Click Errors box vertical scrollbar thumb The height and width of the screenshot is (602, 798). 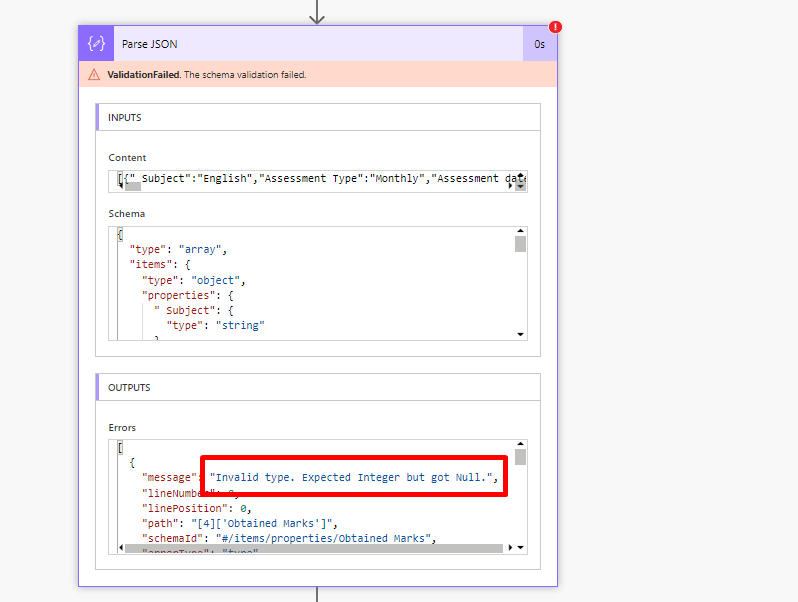pyautogui.click(x=520, y=457)
